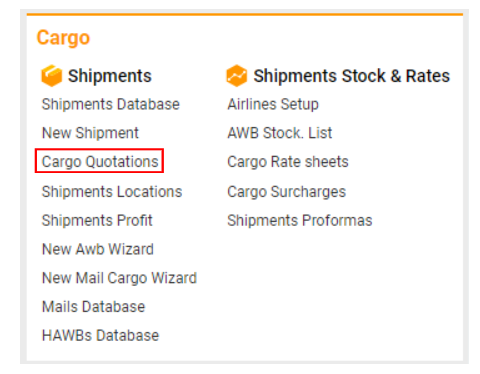The width and height of the screenshot is (480, 374).
Task: Go to Cargo Surcharges
Action: [x=287, y=192]
